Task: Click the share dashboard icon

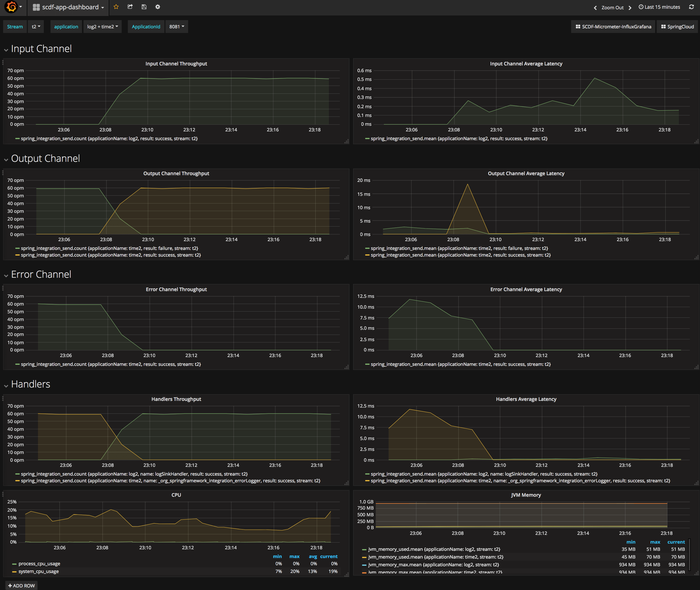Action: coord(130,7)
